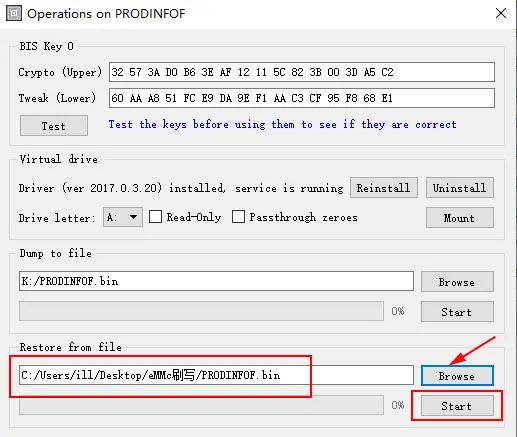Click the blue key test hint text
517x437 pixels.
282,124
